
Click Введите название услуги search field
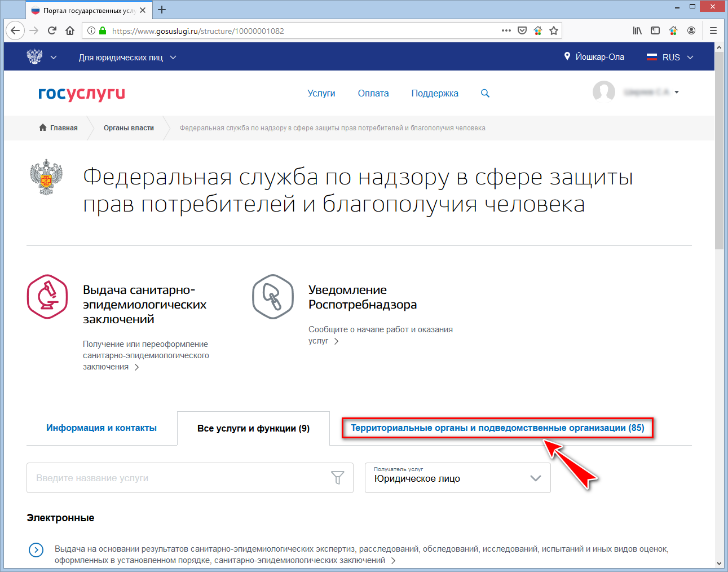coord(190,478)
